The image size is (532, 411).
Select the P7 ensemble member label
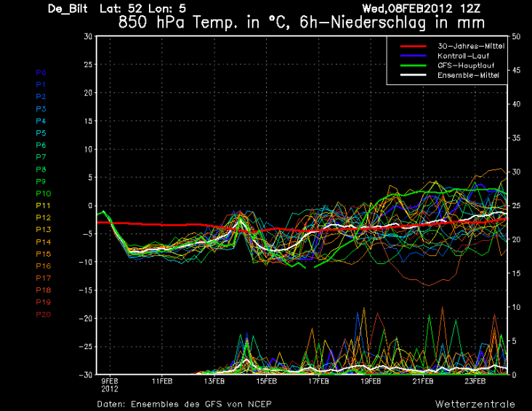(x=41, y=157)
